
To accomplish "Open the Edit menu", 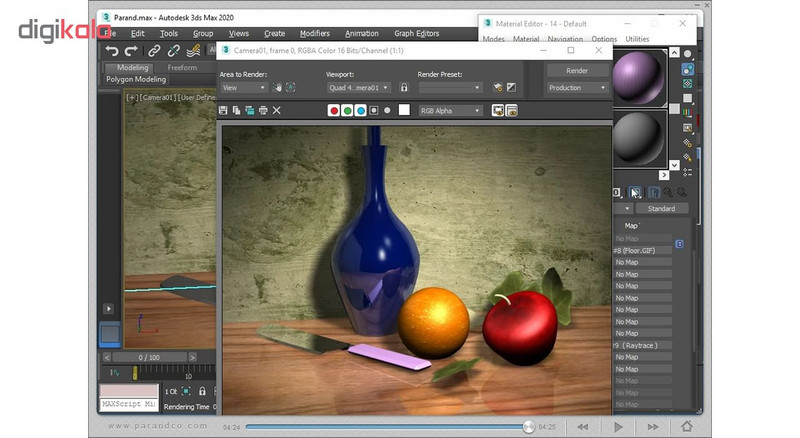I will tap(138, 33).
